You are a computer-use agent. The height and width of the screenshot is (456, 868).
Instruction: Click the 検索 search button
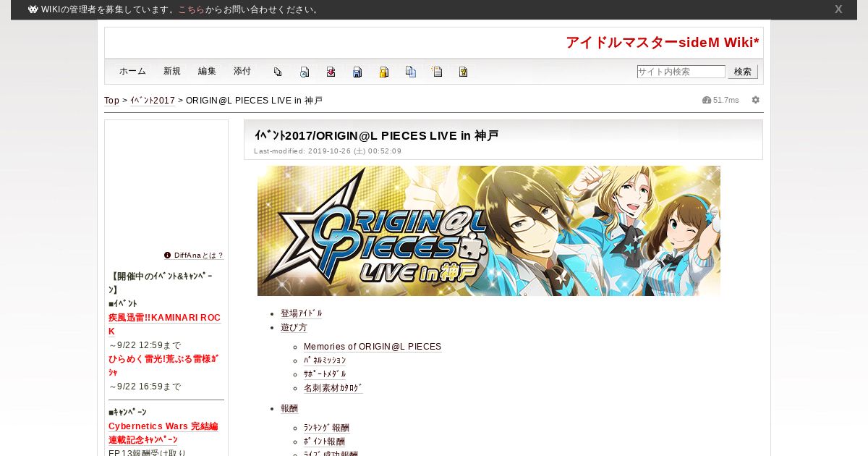[x=743, y=72]
